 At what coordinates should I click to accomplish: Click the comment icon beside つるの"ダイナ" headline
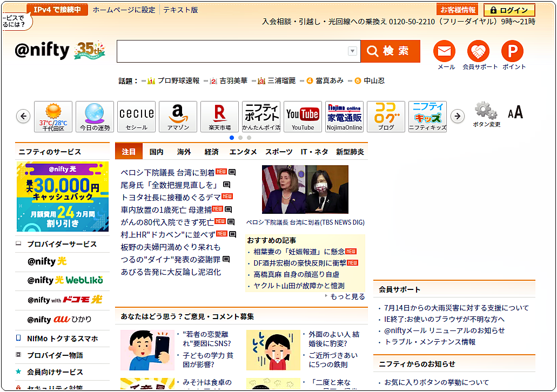click(226, 259)
